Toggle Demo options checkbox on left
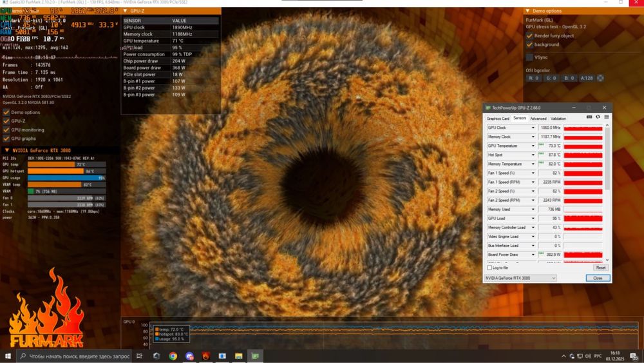Screen dimensions: 644x363 (x=6, y=112)
